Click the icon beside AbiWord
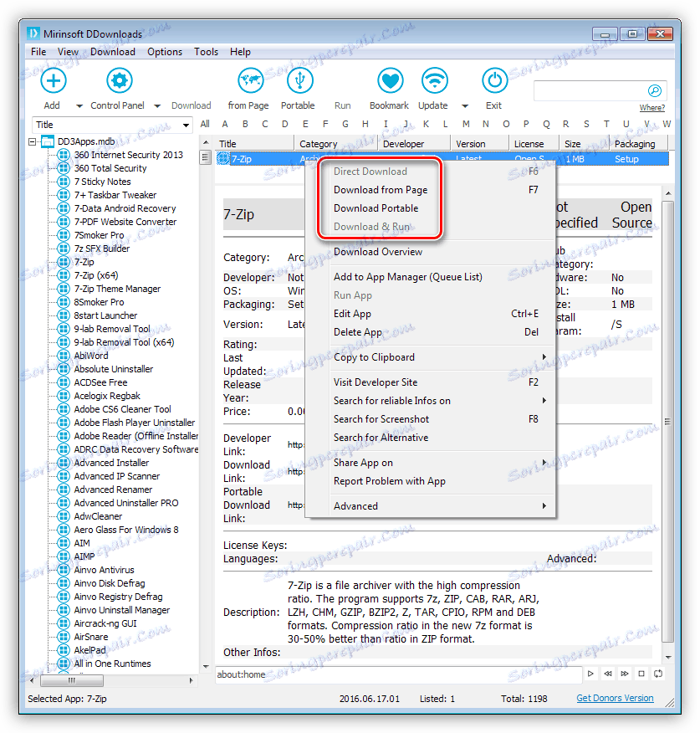This screenshot has height=733, width=700. tap(64, 356)
